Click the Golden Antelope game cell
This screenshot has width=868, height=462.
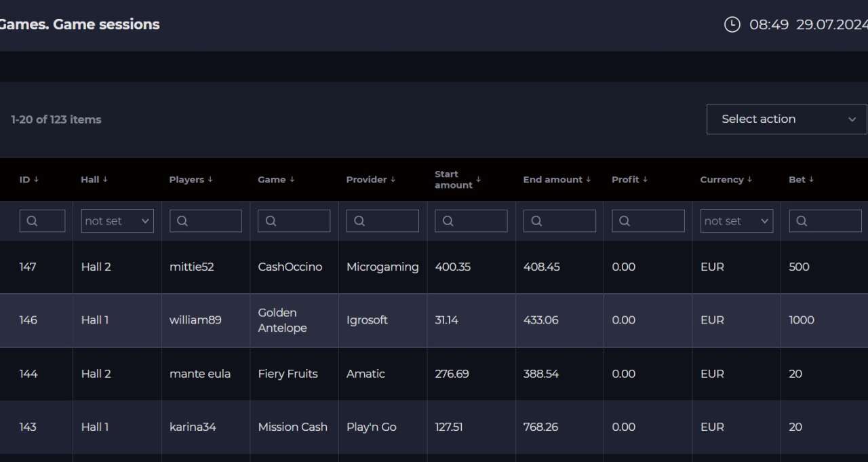pos(283,320)
